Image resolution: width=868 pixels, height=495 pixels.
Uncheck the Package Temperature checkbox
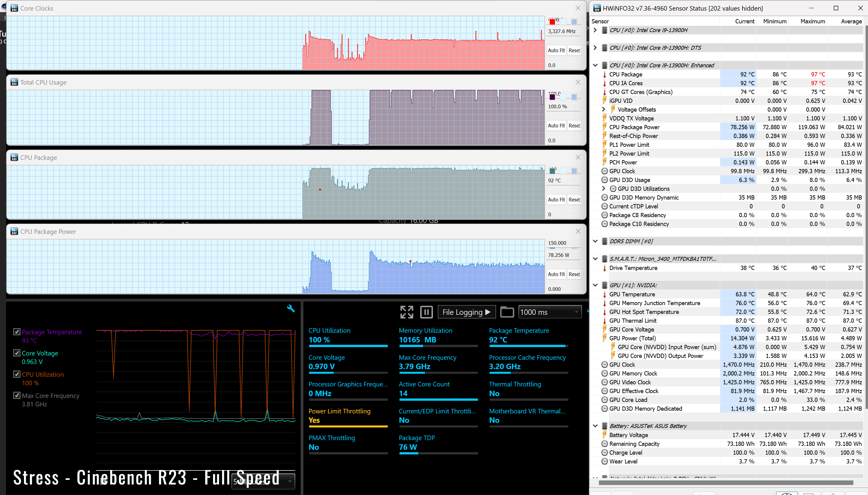tap(17, 332)
